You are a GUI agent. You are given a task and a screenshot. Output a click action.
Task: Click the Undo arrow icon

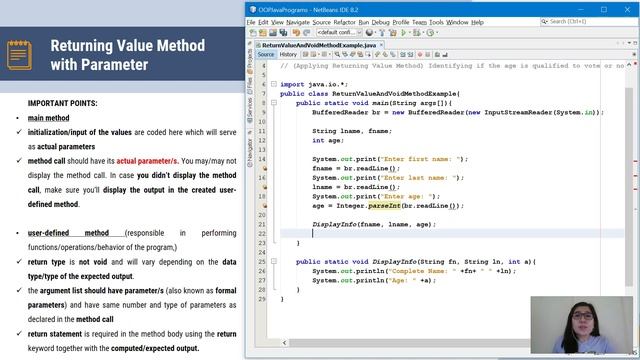296,33
